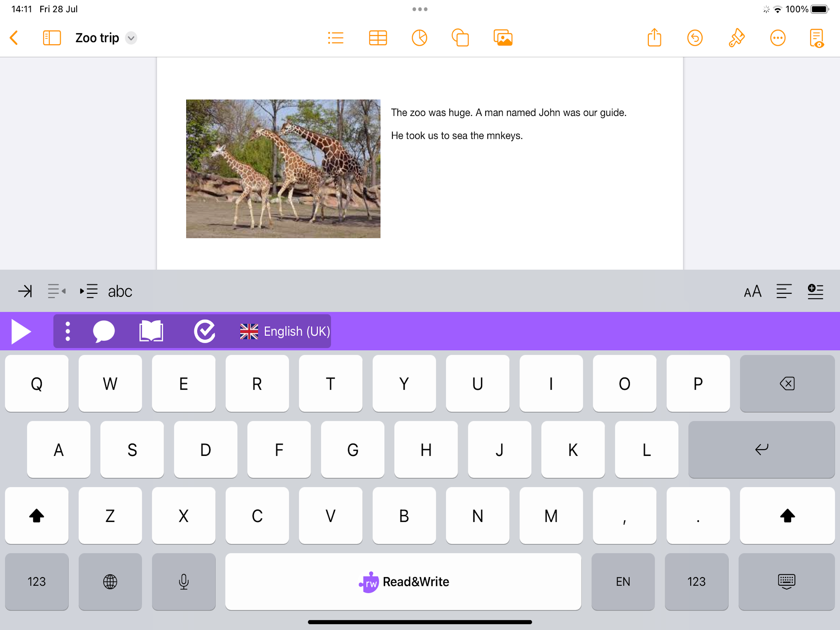Open document view settings icon

[x=816, y=38]
